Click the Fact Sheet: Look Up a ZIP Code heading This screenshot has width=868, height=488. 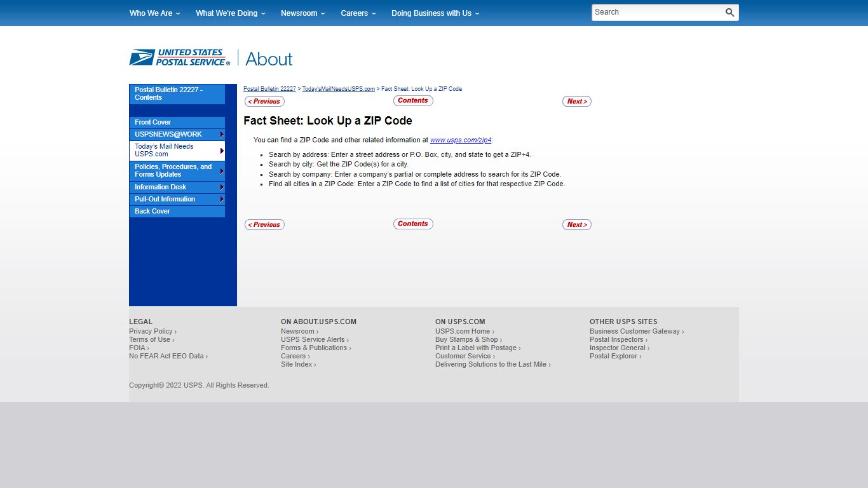(328, 121)
